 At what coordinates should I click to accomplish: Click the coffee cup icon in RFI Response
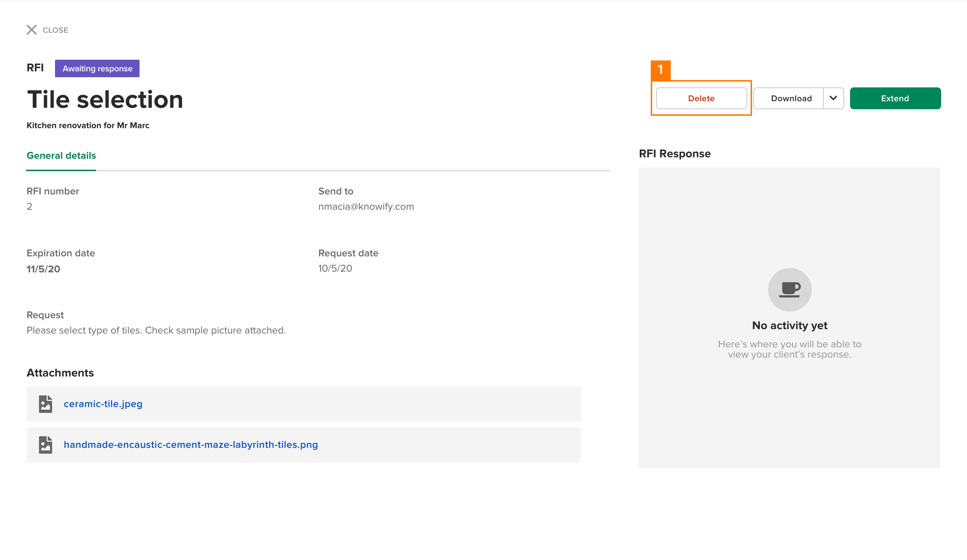[789, 289]
